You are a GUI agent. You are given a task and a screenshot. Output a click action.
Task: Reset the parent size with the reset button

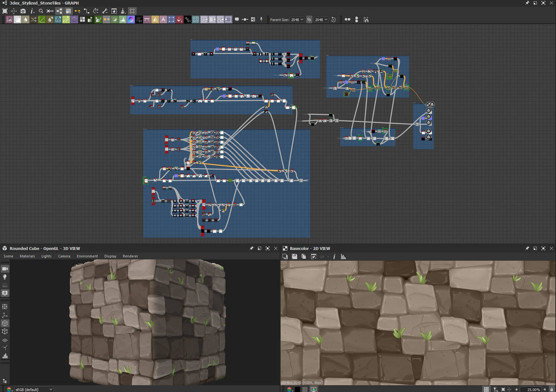334,20
